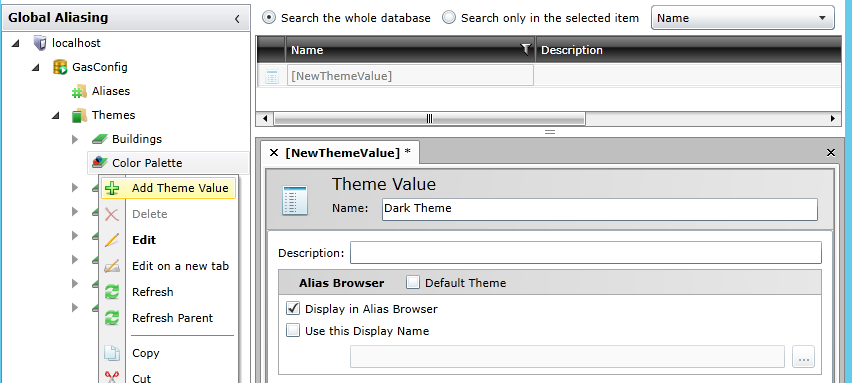This screenshot has height=383, width=852.
Task: Click the pencil Edit icon in context menu
Action: (112, 240)
